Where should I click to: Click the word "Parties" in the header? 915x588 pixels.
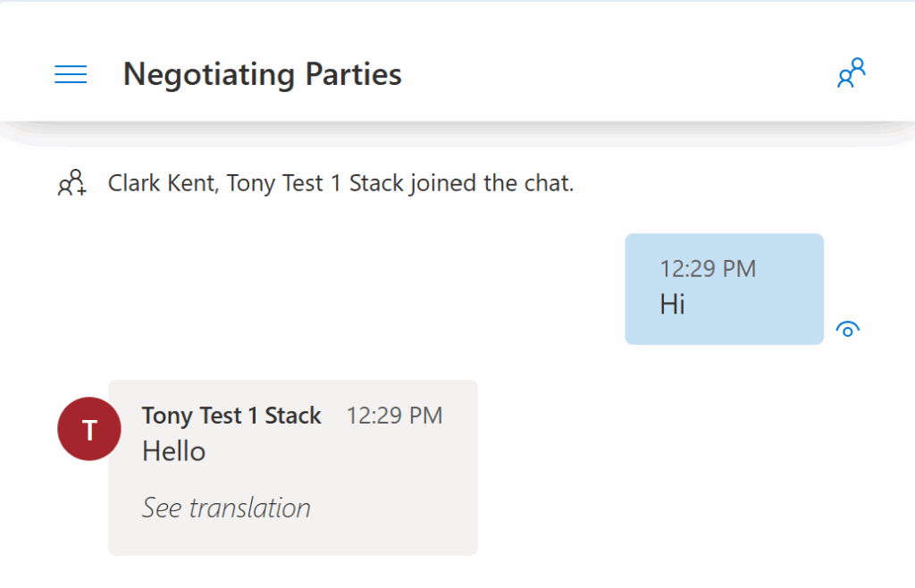tap(354, 74)
